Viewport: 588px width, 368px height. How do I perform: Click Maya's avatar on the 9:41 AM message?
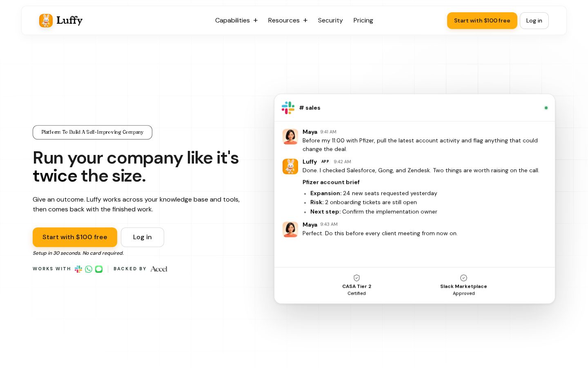click(x=290, y=137)
